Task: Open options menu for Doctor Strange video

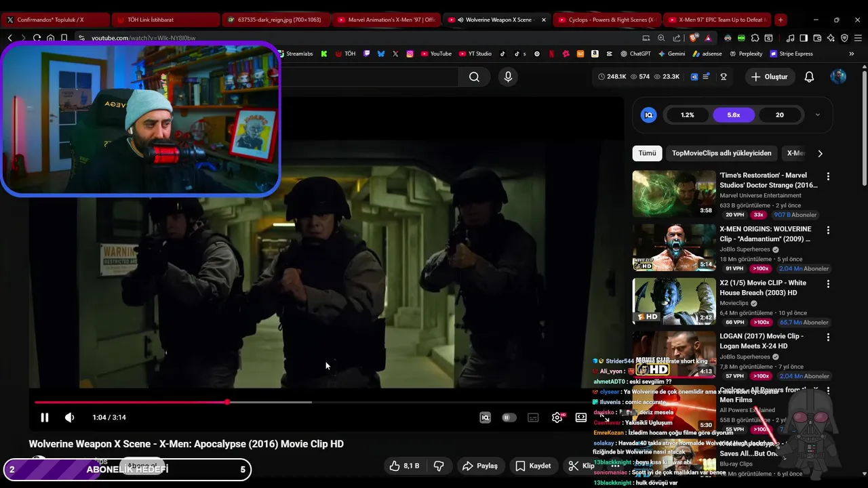Action: tap(828, 176)
